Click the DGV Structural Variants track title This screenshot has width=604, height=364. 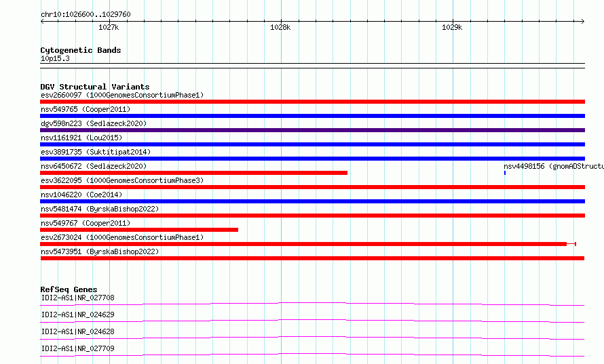point(95,87)
